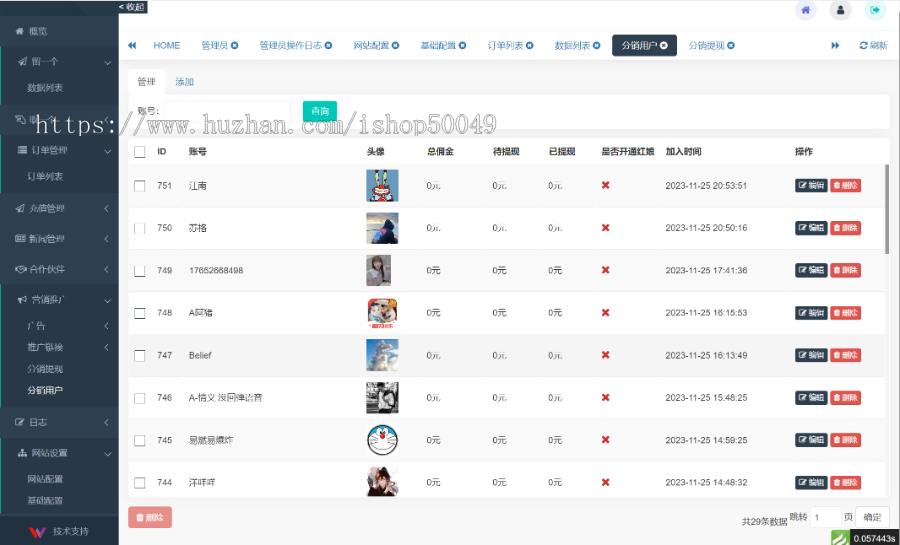Close the 网站配置 tab x icon

395,45
